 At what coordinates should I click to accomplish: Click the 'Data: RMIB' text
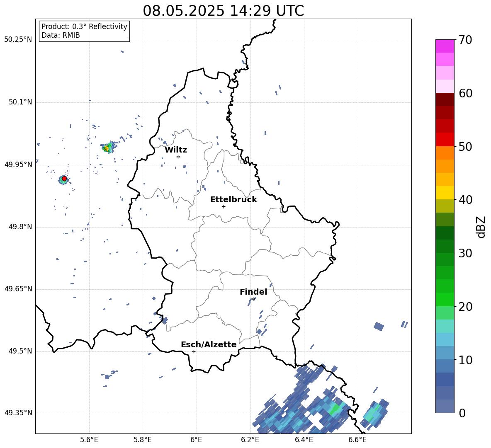(61, 35)
